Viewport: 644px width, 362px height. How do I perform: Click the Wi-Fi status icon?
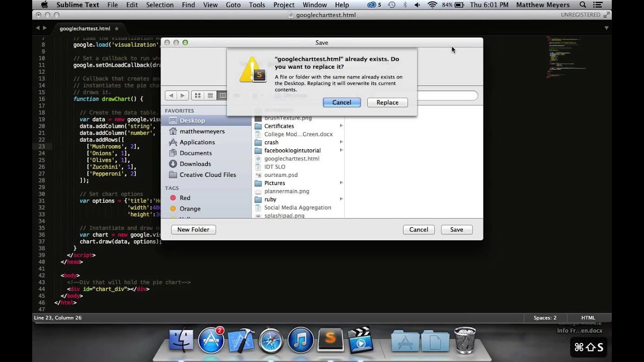(x=432, y=5)
